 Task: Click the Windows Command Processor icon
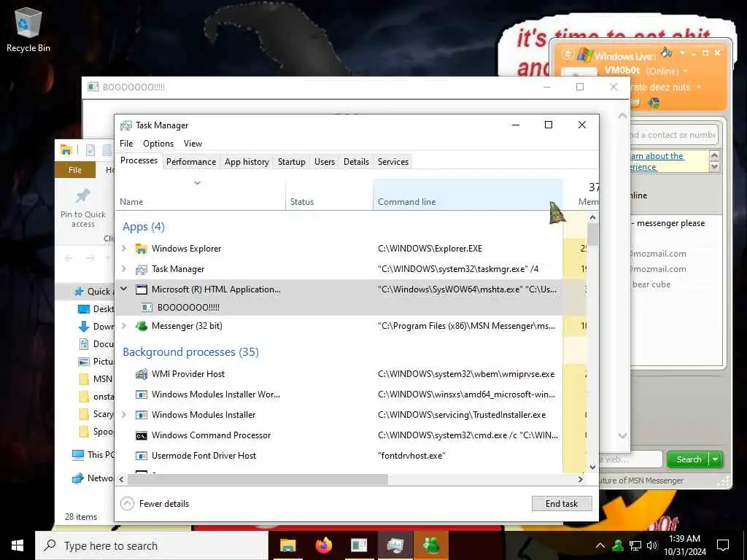pos(141,435)
